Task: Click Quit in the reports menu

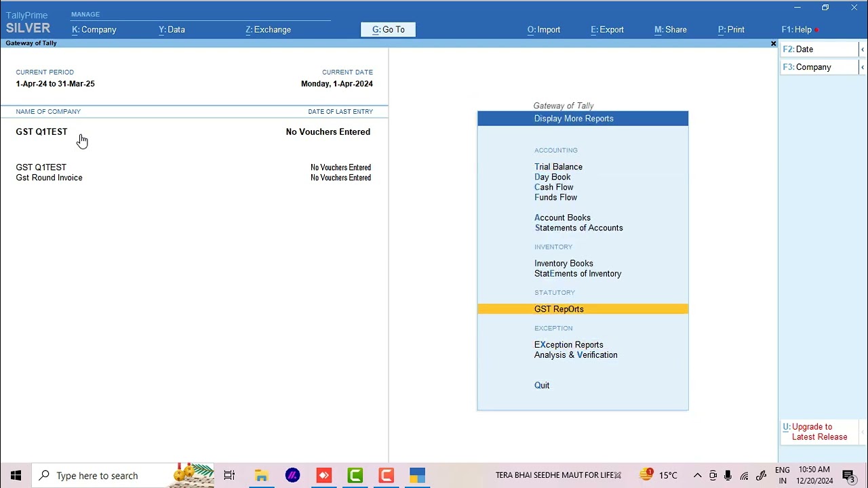Action: point(542,386)
